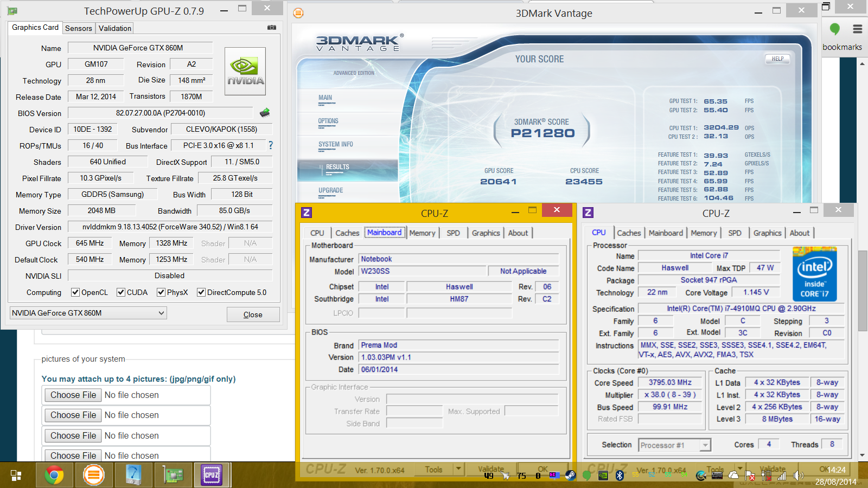Switch to the Sensors tab in GPU-Z
The width and height of the screenshot is (868, 488).
[79, 28]
